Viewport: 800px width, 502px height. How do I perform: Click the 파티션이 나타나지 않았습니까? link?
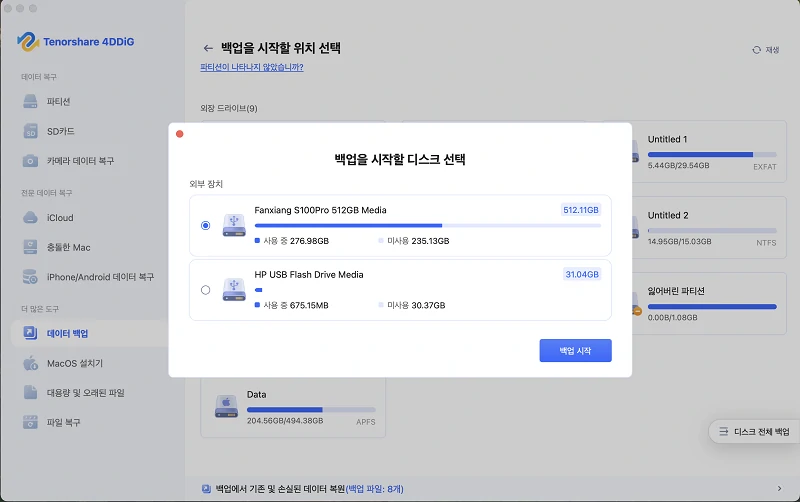pyautogui.click(x=252, y=67)
